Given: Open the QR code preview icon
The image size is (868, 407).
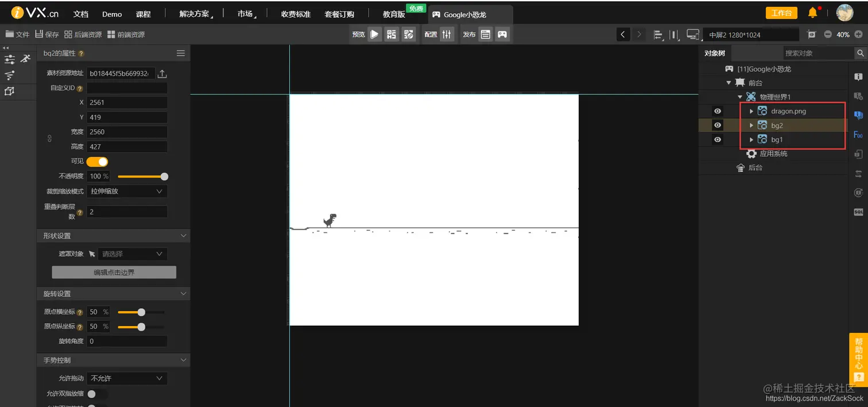Looking at the screenshot, I should 392,34.
